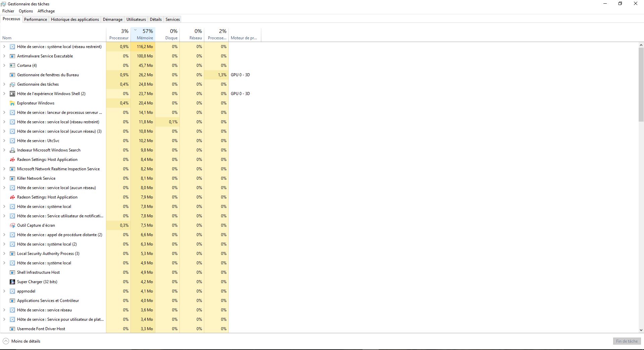Click Hôte de service : système local (réseau restreint) icon

click(x=12, y=47)
